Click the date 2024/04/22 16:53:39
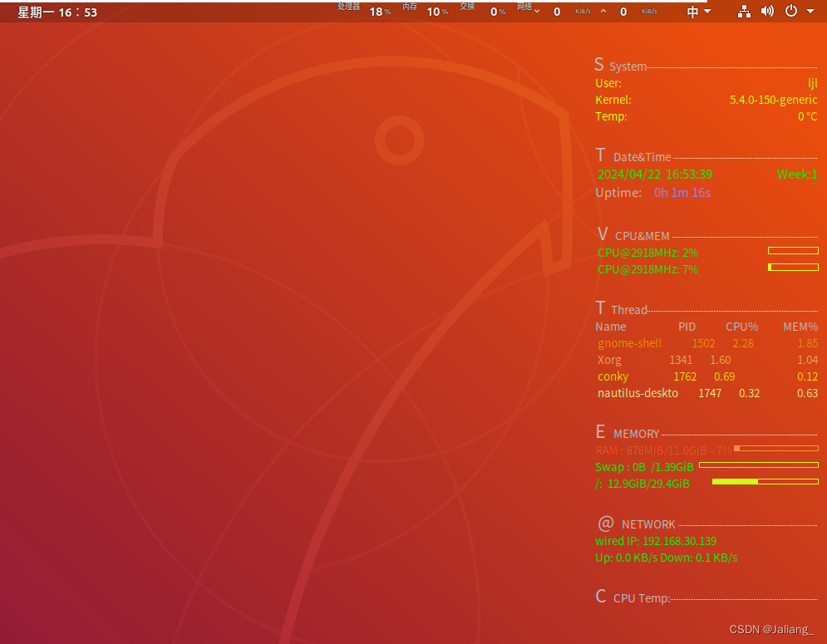 654,175
